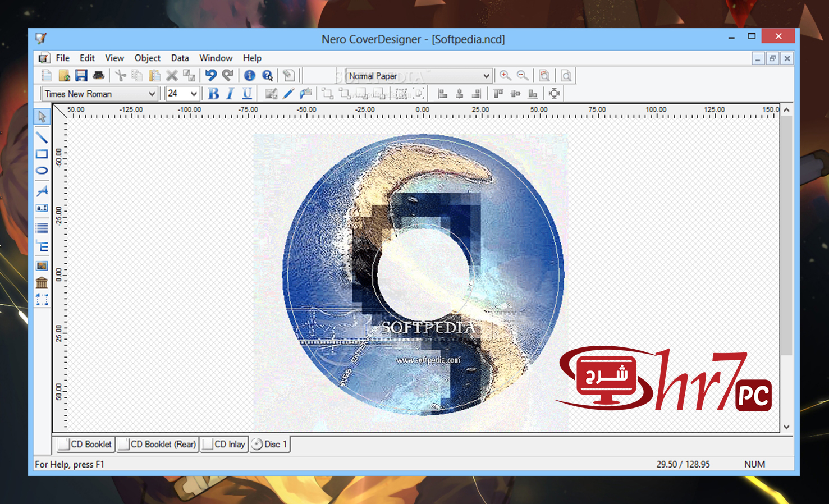Image resolution: width=829 pixels, height=504 pixels.
Task: Switch to the CD Inlay tab
Action: click(x=225, y=445)
